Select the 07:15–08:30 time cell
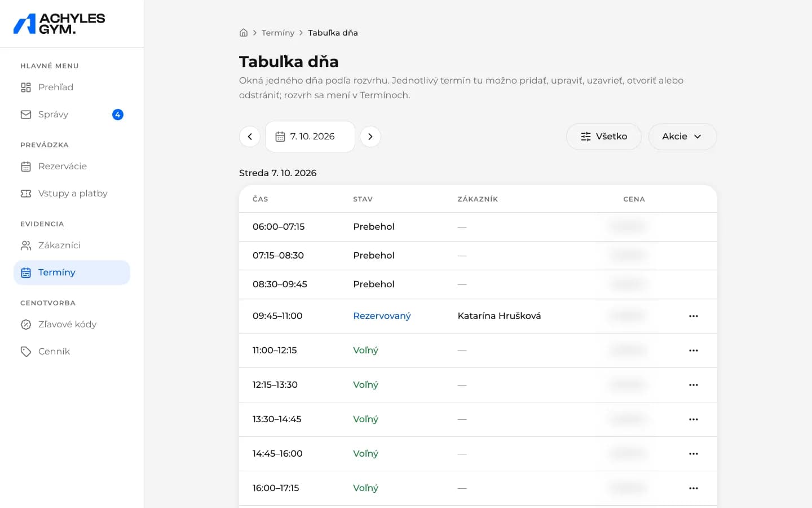812x508 pixels. point(278,256)
